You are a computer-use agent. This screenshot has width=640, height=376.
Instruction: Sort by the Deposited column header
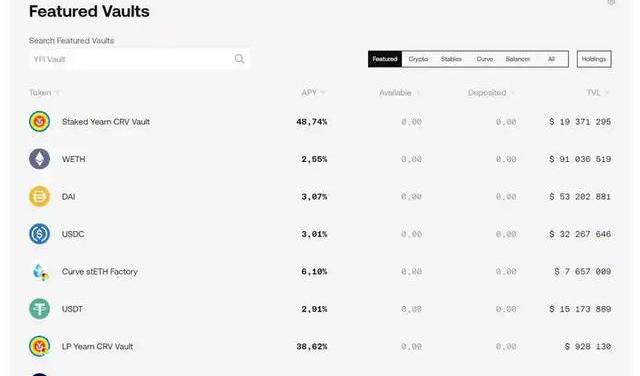click(x=491, y=93)
